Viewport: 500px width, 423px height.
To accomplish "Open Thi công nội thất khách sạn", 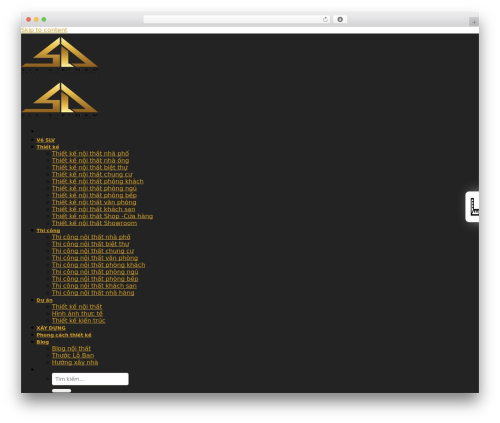I will click(x=94, y=286).
